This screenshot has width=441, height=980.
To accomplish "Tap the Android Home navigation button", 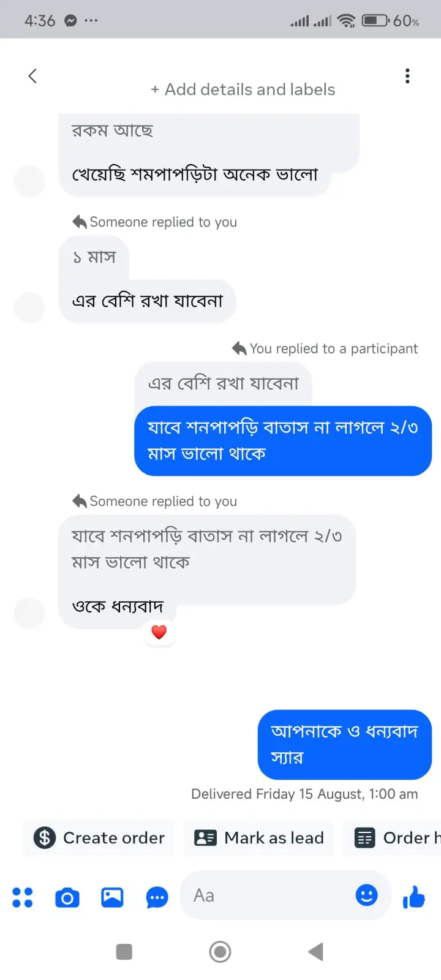I will [x=220, y=952].
